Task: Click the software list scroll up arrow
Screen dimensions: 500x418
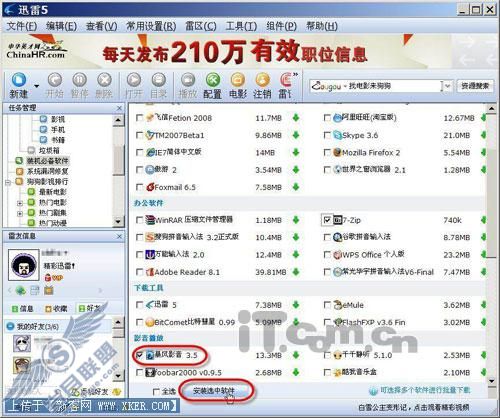Action: coord(491,109)
